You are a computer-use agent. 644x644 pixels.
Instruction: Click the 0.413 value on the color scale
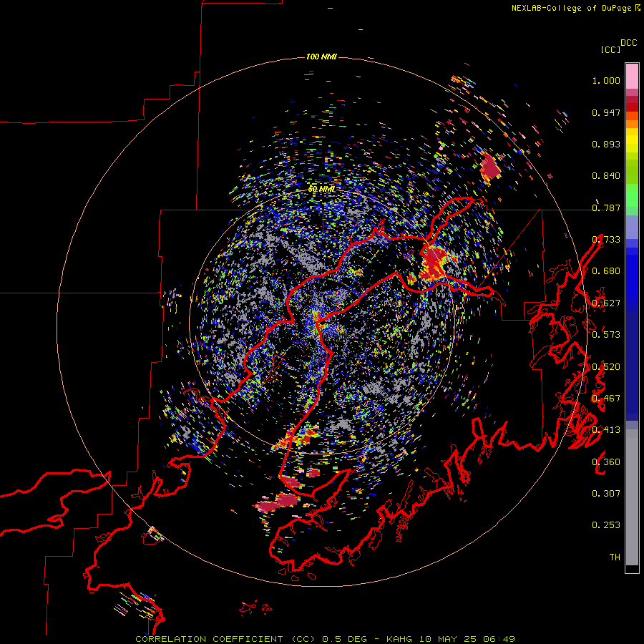coord(606,430)
